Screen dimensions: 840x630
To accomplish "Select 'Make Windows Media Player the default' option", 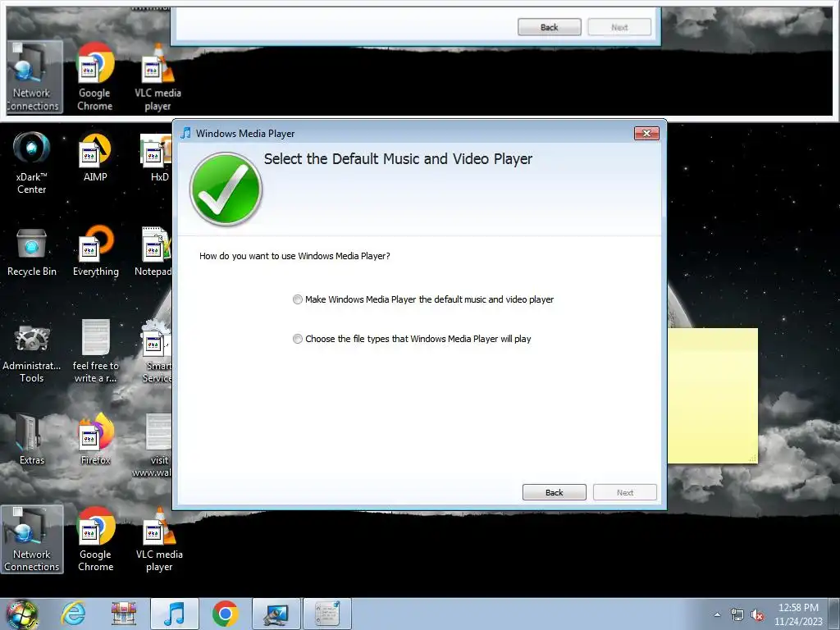I will (x=423, y=299).
